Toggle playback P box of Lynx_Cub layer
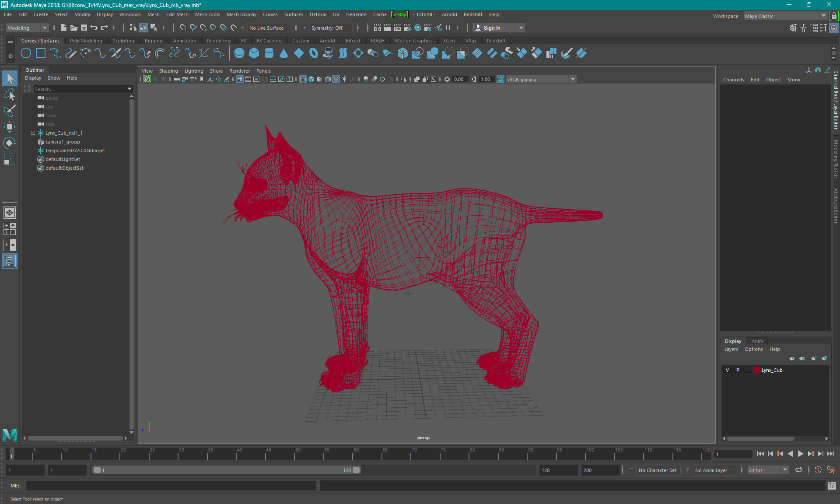The image size is (840, 504). pyautogui.click(x=738, y=370)
